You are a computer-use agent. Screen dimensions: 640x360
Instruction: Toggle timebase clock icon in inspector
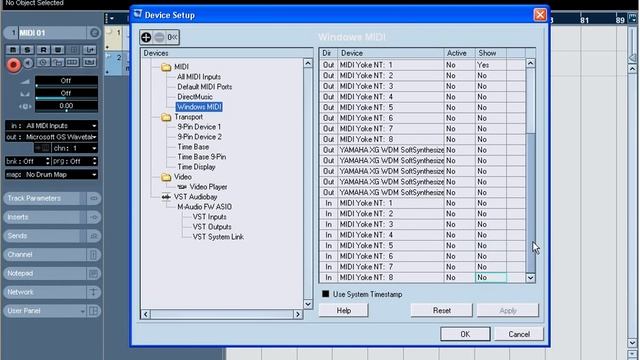point(43,62)
